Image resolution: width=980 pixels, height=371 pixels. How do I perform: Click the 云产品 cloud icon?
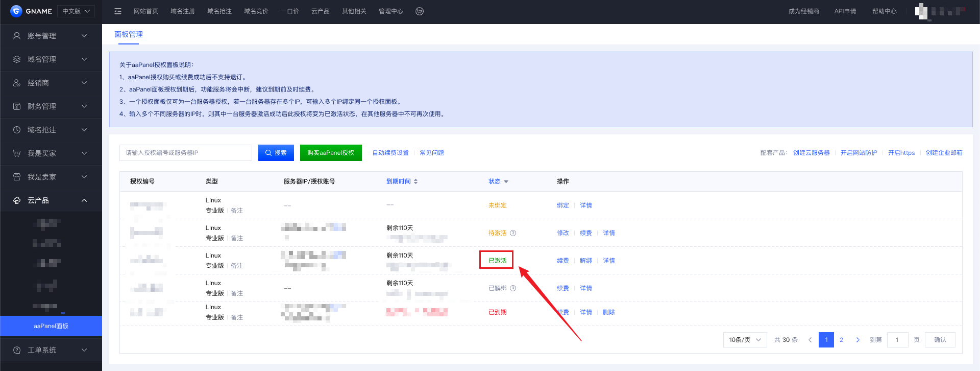pos(17,200)
